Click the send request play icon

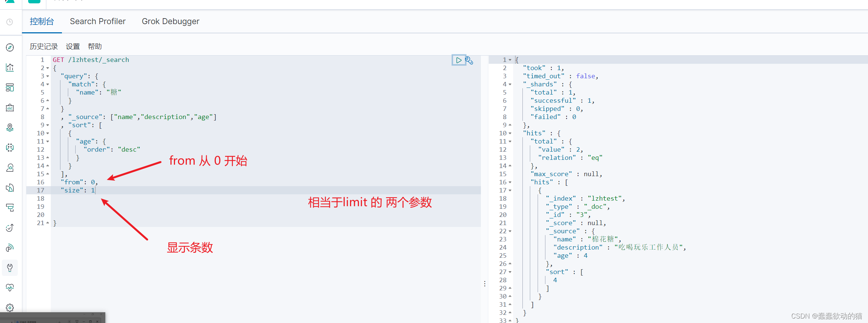pos(459,60)
